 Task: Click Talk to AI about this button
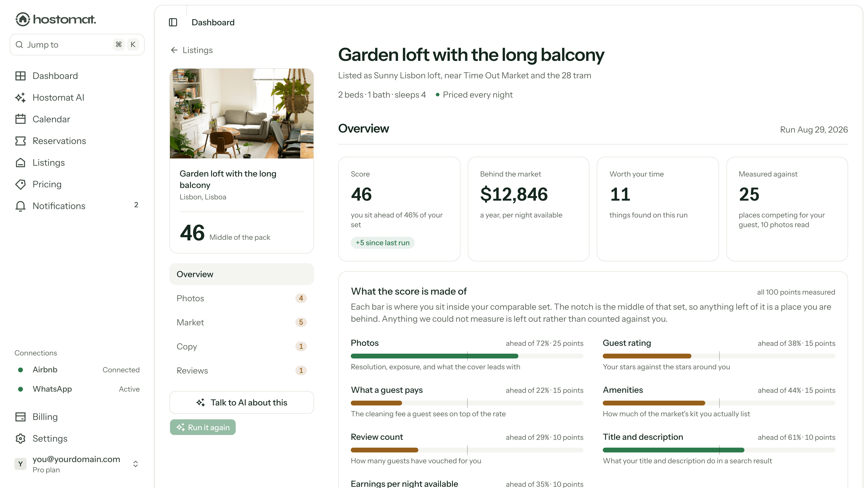click(x=242, y=402)
